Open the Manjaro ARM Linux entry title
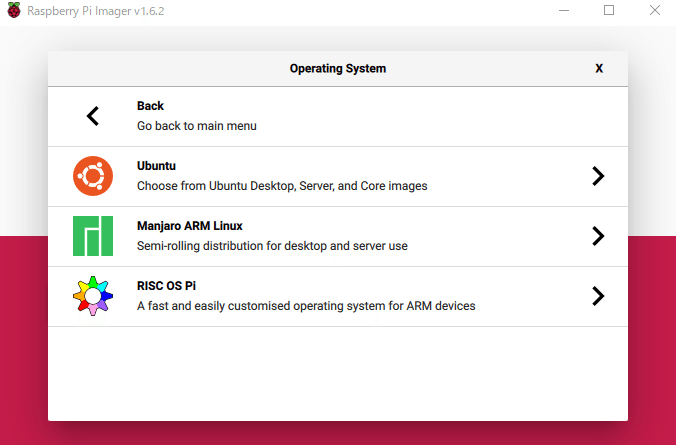Viewport: 676px width, 445px height. (190, 226)
